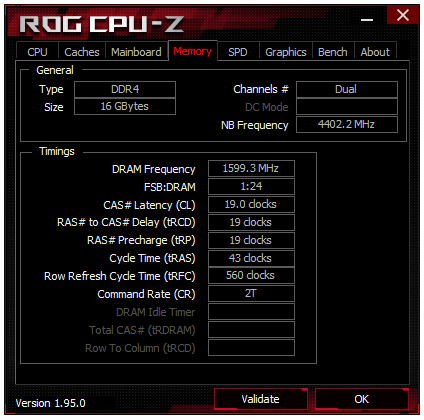Open the Graphics tab
Image resolution: width=424 pixels, height=420 pixels.
pyautogui.click(x=286, y=52)
